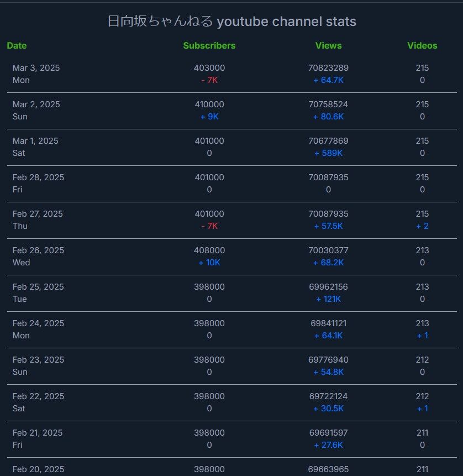The image size is (463, 476).
Task: Select the Feb 23, 2025 date cell
Action: 38,360
